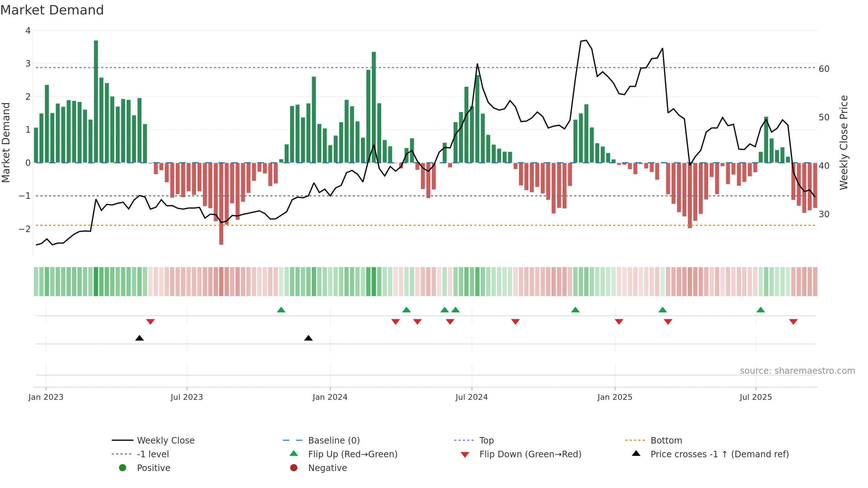Select the black price-cross marker near May 2023
868x488 pixels.
tap(140, 338)
